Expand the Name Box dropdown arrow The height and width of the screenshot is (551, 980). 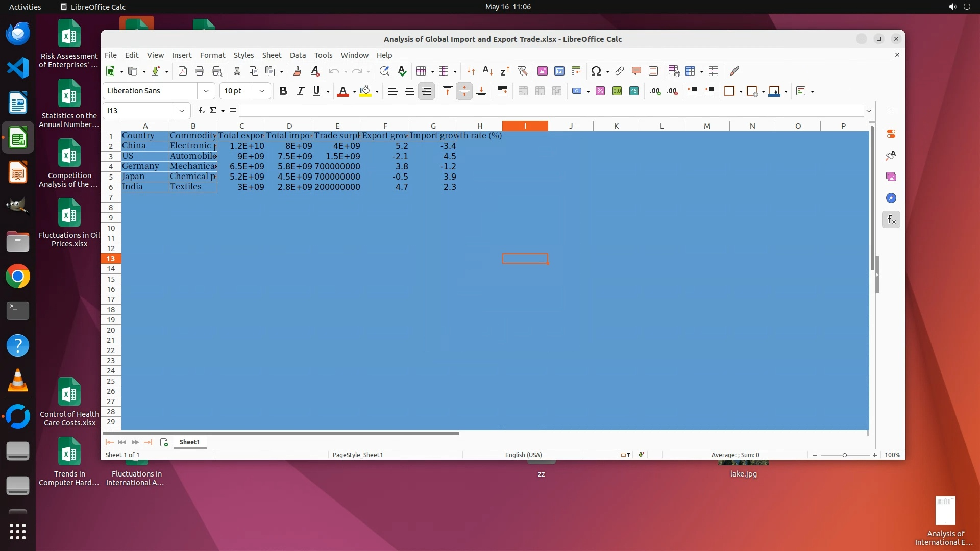click(181, 111)
